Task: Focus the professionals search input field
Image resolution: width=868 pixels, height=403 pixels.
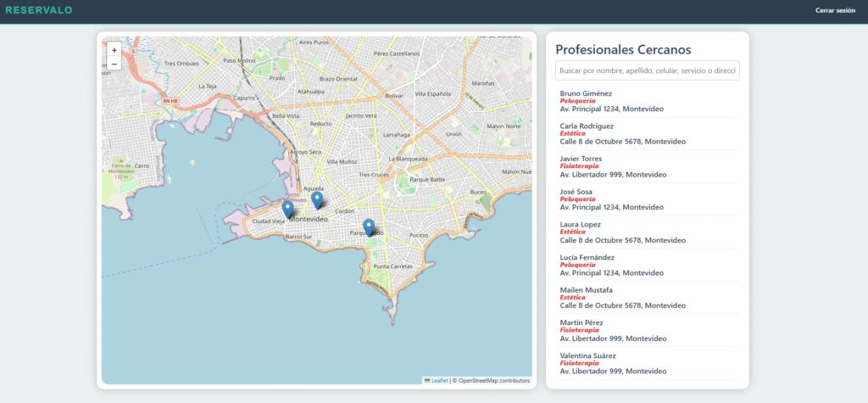Action: pos(647,70)
